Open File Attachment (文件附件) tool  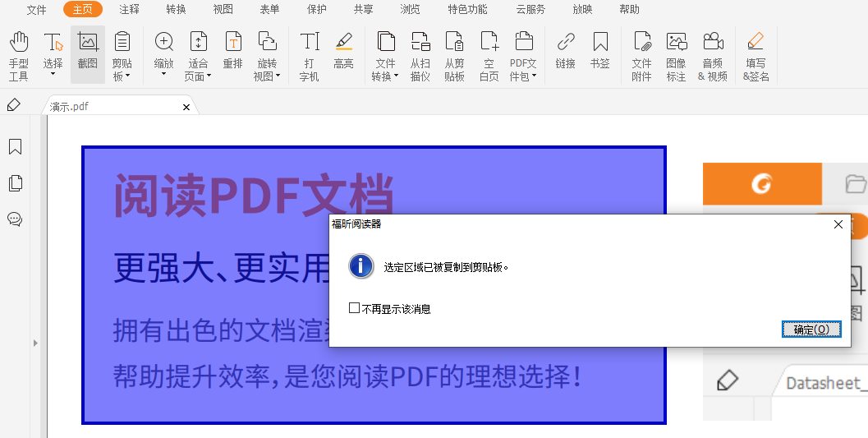pyautogui.click(x=641, y=56)
